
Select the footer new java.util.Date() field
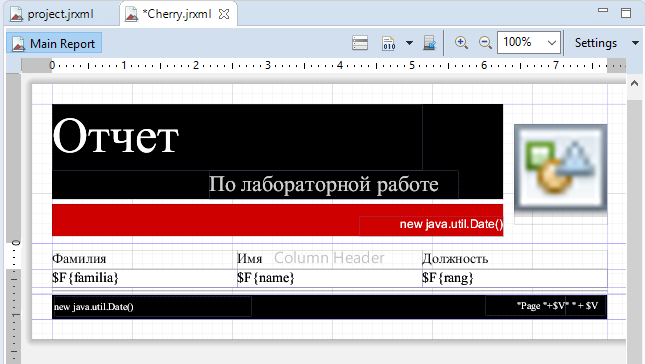click(152, 306)
